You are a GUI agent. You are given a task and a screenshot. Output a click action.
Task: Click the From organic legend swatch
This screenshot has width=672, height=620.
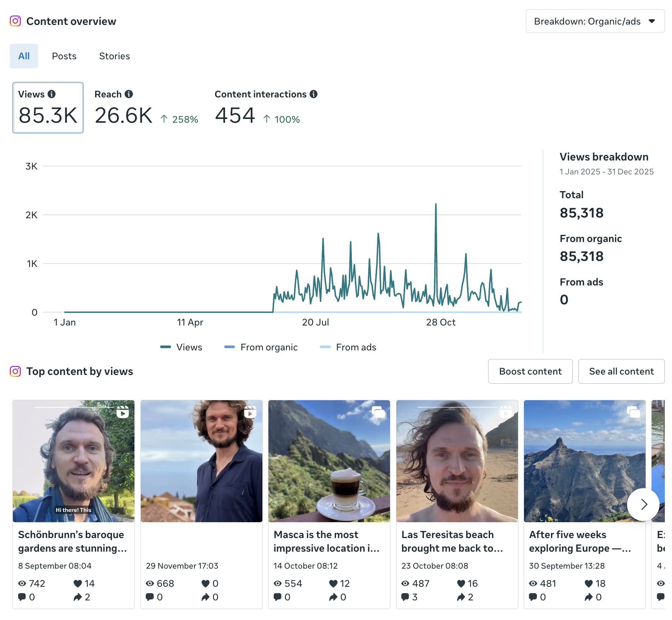230,347
